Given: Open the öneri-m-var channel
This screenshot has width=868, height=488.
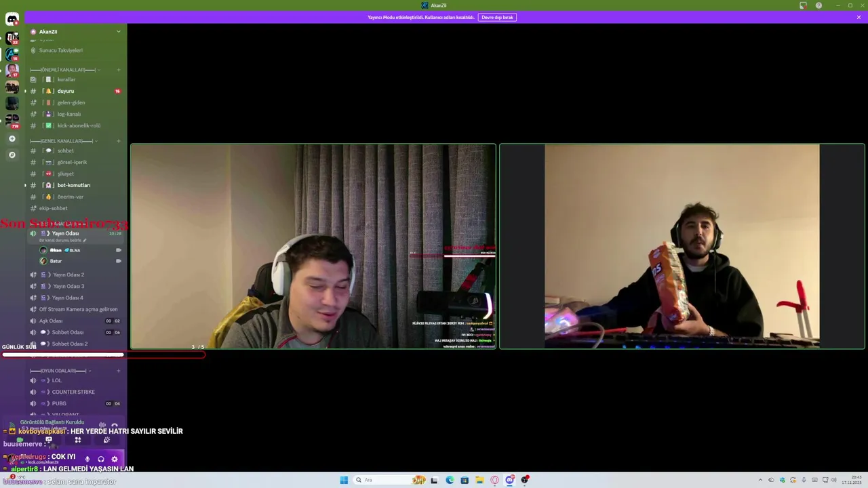Looking at the screenshot, I should (75, 197).
